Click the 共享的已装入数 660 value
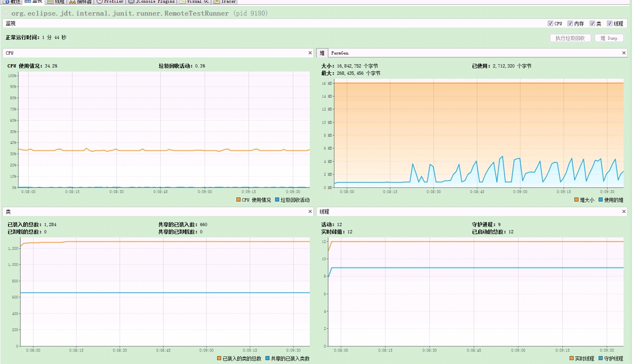This screenshot has width=632, height=364. tap(203, 224)
